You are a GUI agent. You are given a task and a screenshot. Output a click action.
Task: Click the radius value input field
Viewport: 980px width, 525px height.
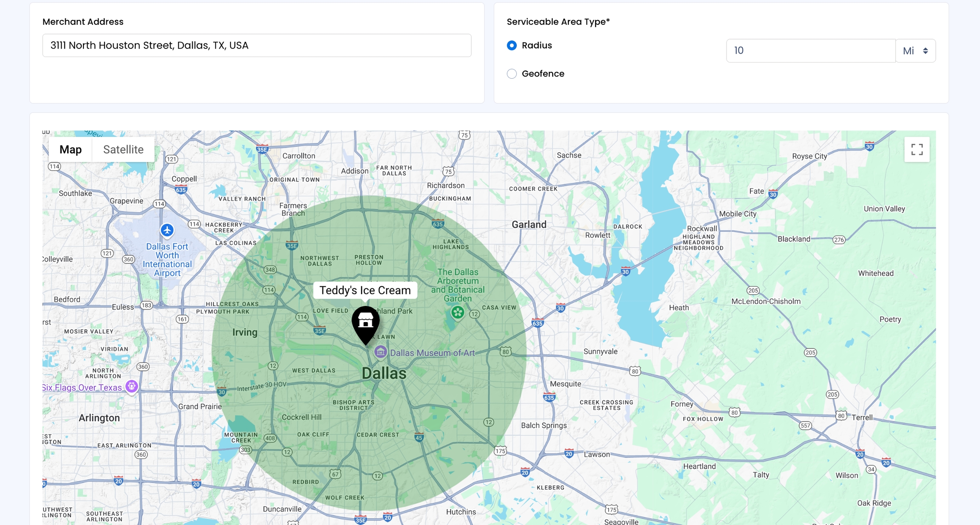pos(810,51)
